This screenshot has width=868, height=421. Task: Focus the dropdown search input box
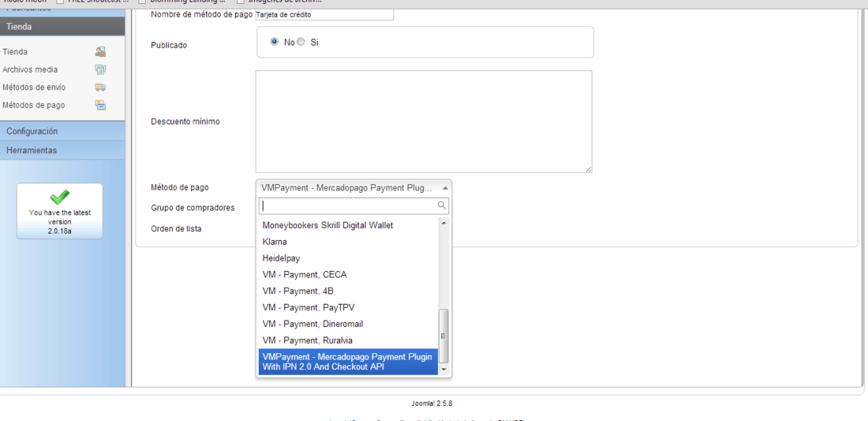point(354,206)
